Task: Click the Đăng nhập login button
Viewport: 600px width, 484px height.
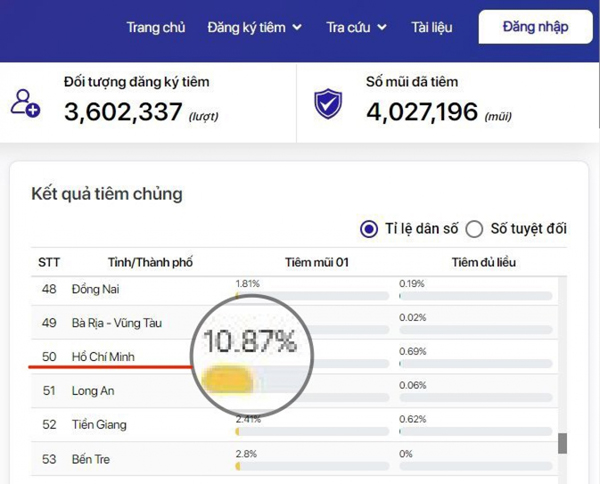Action: pyautogui.click(x=535, y=27)
